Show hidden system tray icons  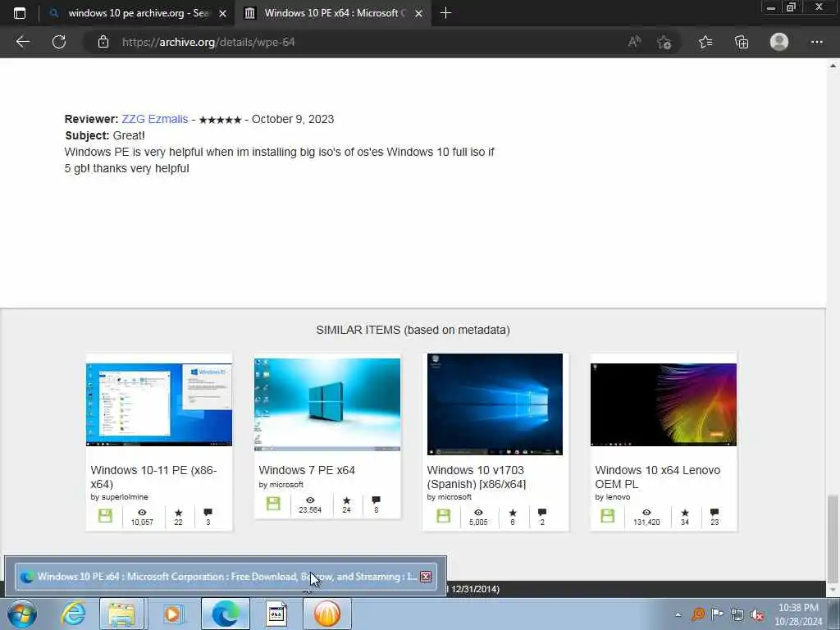[678, 614]
